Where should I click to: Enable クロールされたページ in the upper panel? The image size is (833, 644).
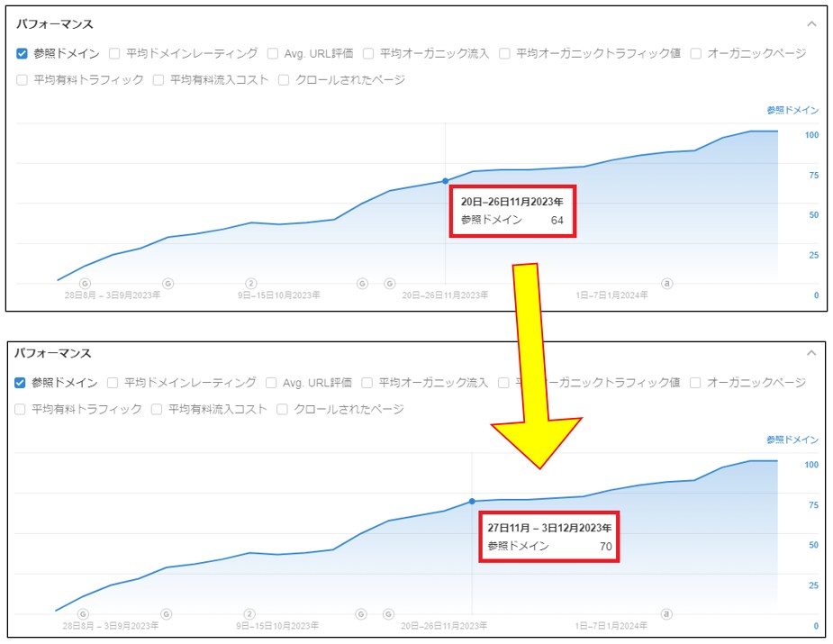pyautogui.click(x=284, y=79)
